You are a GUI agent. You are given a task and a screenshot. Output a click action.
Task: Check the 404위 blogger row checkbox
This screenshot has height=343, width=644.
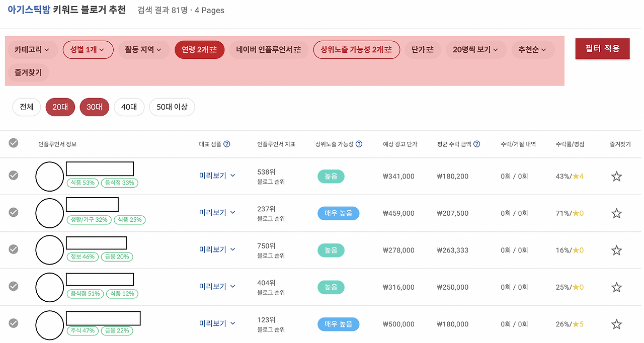[13, 287]
